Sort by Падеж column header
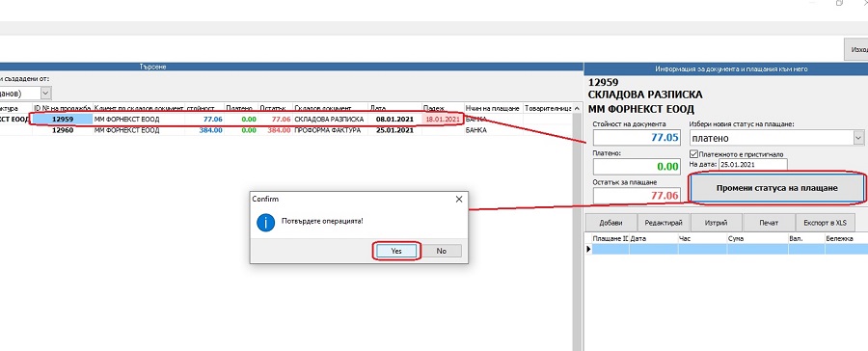 pyautogui.click(x=443, y=108)
